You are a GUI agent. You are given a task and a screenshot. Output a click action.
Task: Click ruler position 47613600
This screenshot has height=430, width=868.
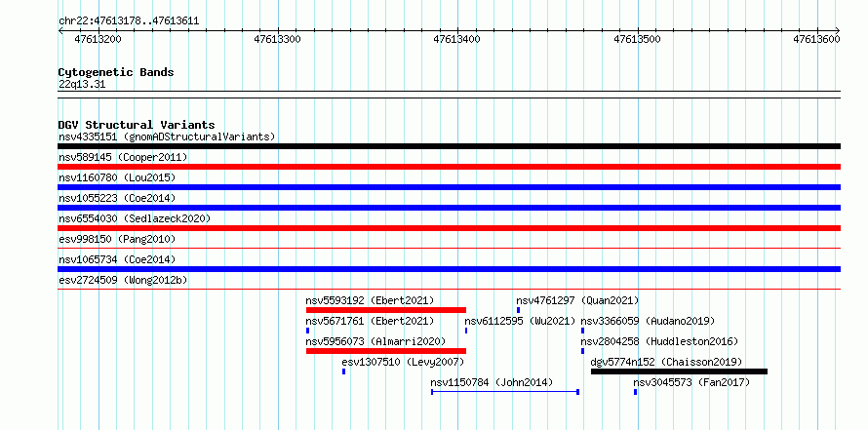(x=816, y=39)
